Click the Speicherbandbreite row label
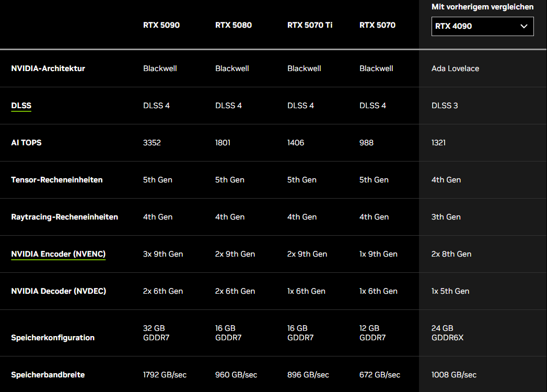This screenshot has width=547, height=392. point(48,375)
